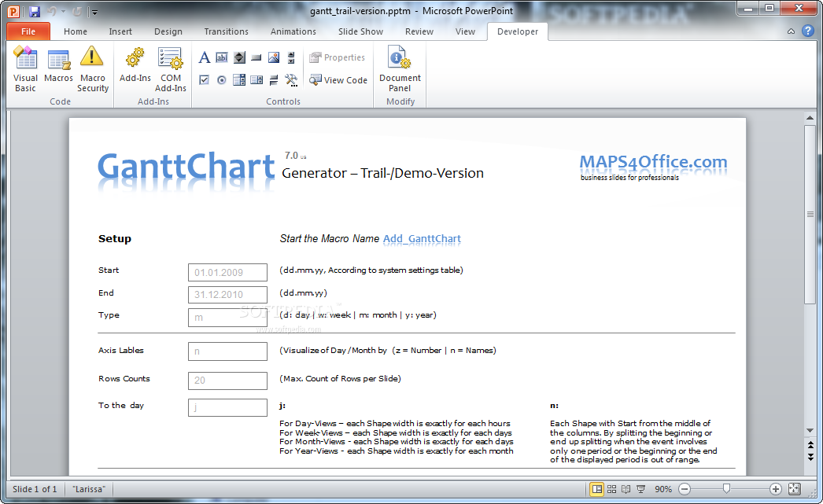
Task: Switch to Slide Sorter view
Action: pos(611,489)
